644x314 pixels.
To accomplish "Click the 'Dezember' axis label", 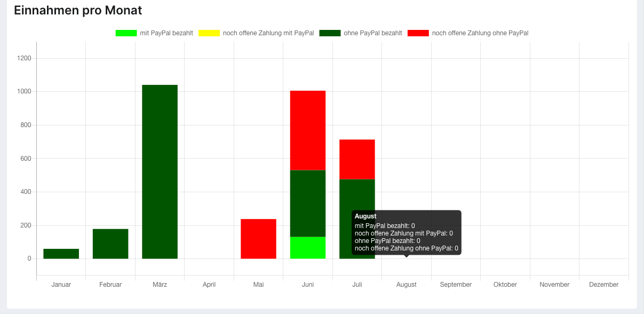I will pos(603,285).
